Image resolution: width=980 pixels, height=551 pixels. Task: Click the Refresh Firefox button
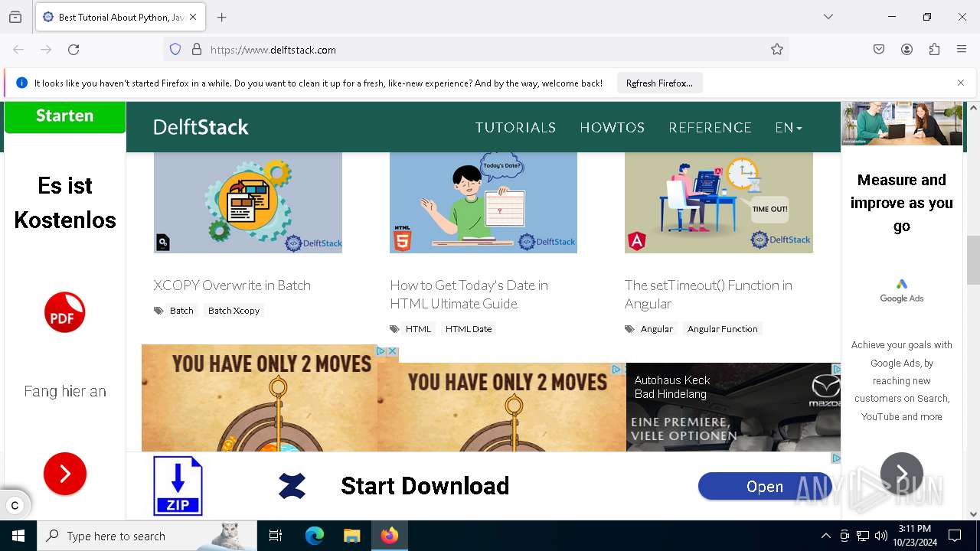(x=659, y=83)
